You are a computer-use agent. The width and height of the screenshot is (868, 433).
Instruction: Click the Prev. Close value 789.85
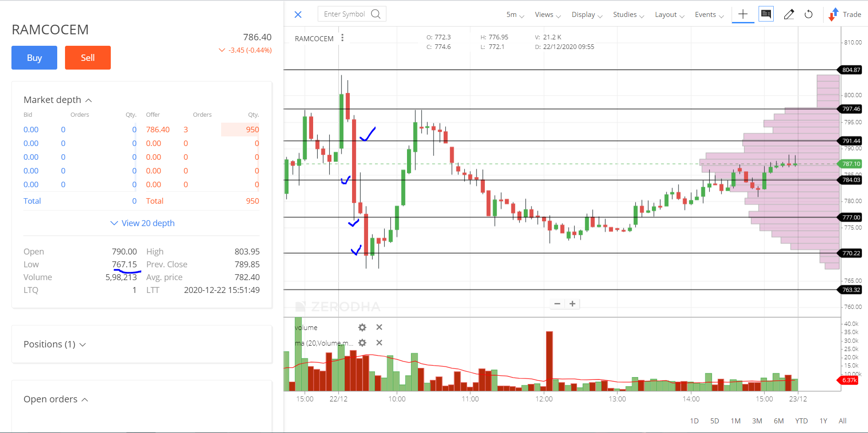coord(247,265)
